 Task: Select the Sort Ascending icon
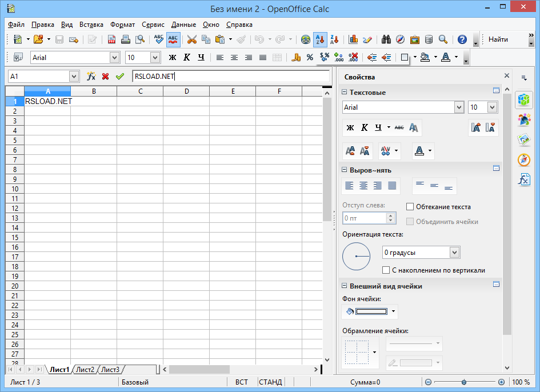(x=321, y=40)
